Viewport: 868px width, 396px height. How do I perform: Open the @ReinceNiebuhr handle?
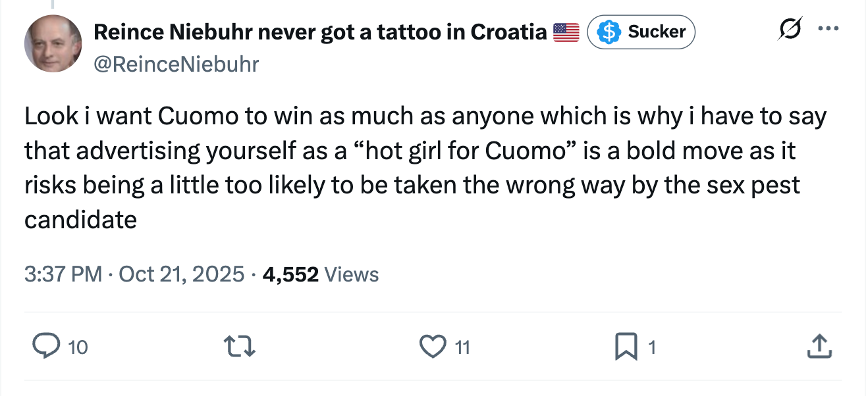tap(176, 64)
